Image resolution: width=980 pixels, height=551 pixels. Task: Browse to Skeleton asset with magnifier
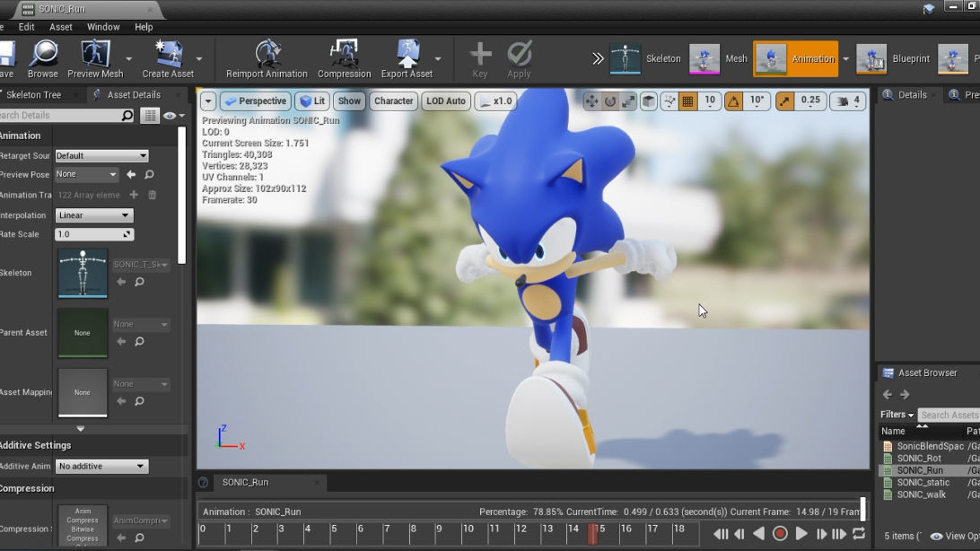[x=139, y=282]
